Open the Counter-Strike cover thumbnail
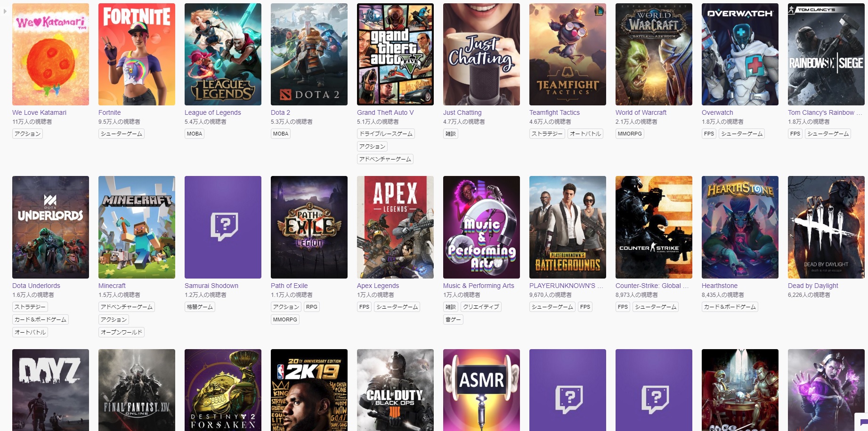This screenshot has width=868, height=431. pyautogui.click(x=654, y=227)
